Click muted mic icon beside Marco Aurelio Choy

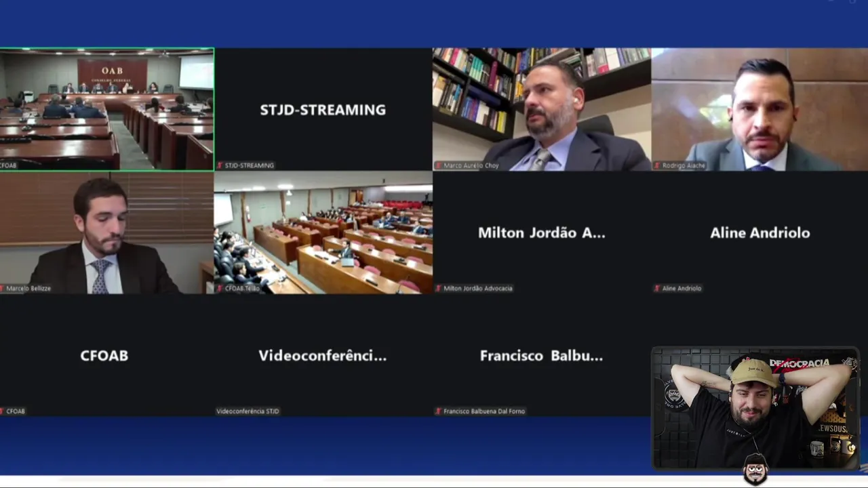coord(439,165)
